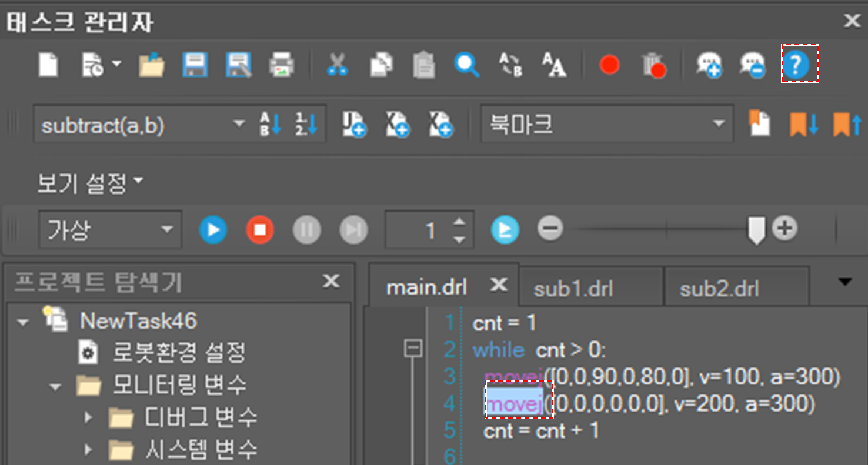868x465 pixels.
Task: Open the subtract(a,b) function dropdown
Action: coord(238,124)
